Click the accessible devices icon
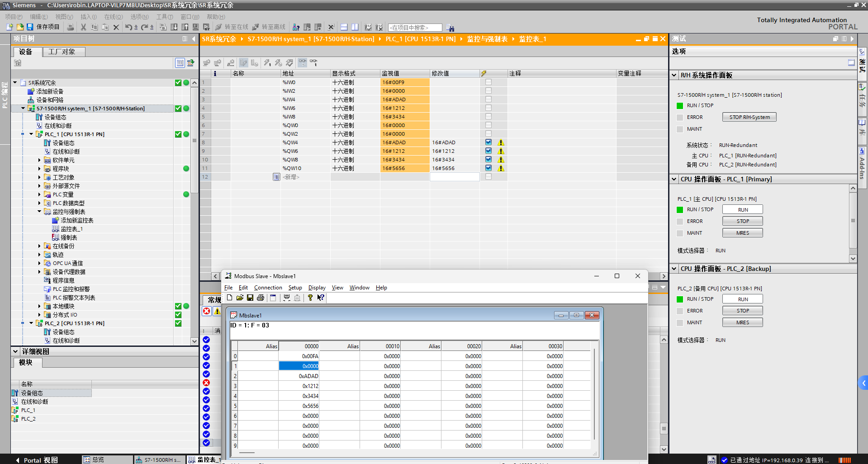The height and width of the screenshot is (464, 868). pos(296,27)
